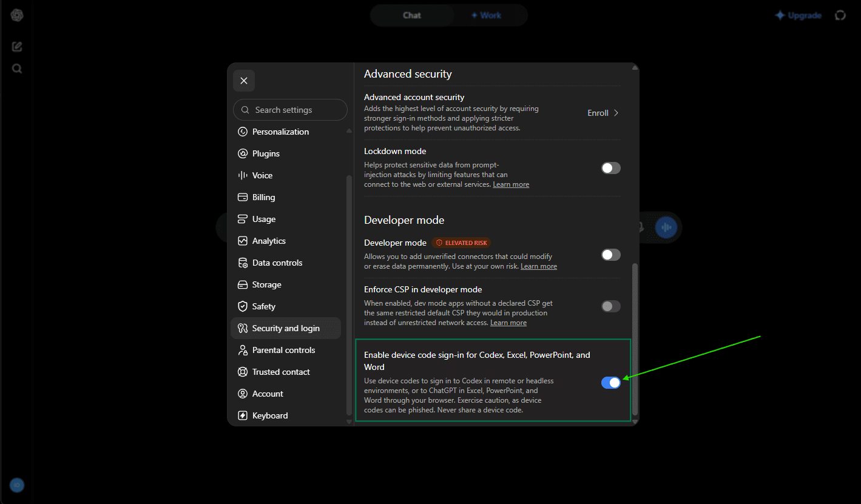This screenshot has width=861, height=504.
Task: Open Learn more link under Developer mode description
Action: (x=539, y=266)
